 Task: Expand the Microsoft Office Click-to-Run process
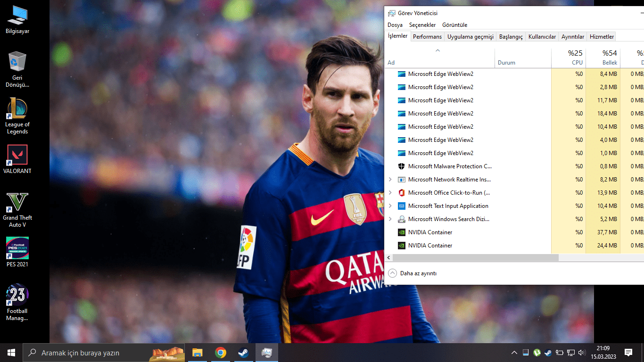(390, 193)
